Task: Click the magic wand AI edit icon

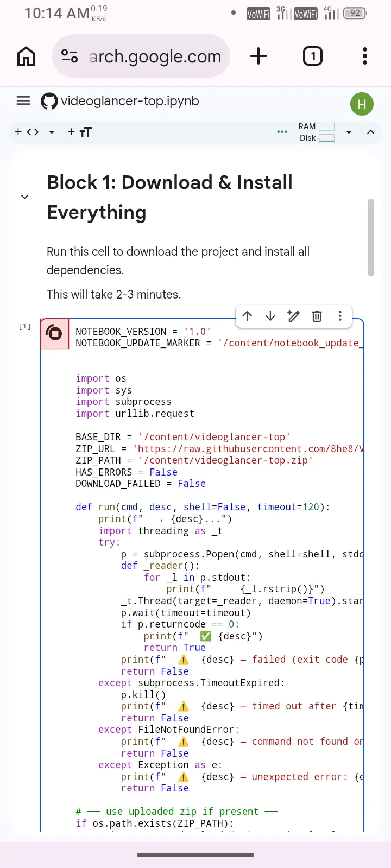Action: coord(294,316)
